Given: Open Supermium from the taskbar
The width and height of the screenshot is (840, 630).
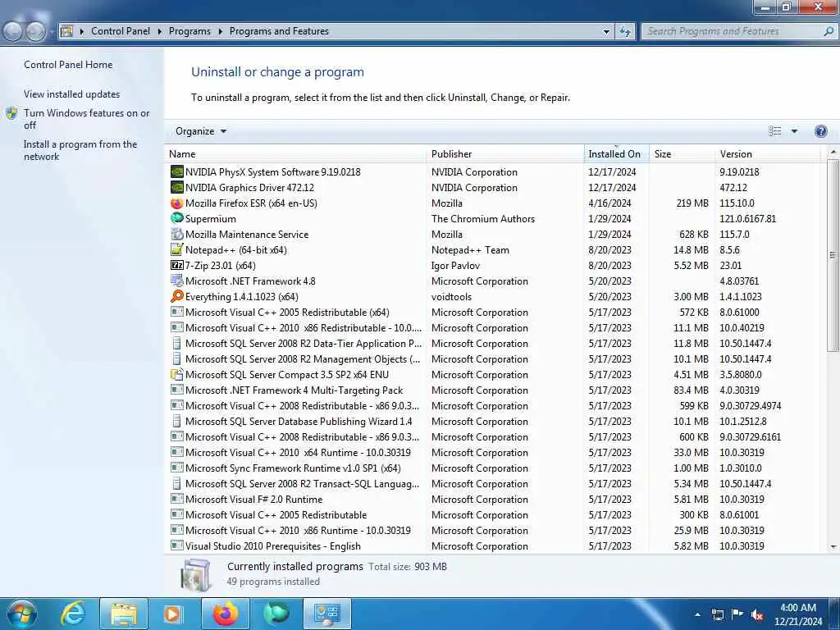Looking at the screenshot, I should 276,614.
